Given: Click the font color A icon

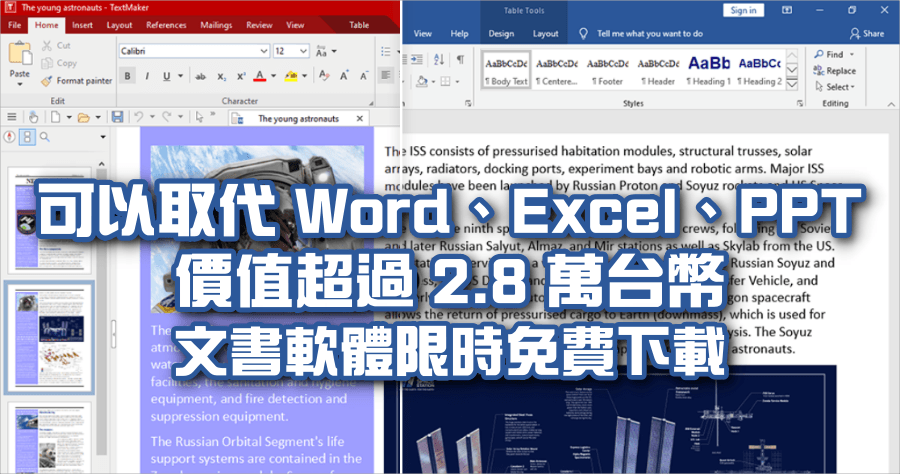Looking at the screenshot, I should (259, 76).
